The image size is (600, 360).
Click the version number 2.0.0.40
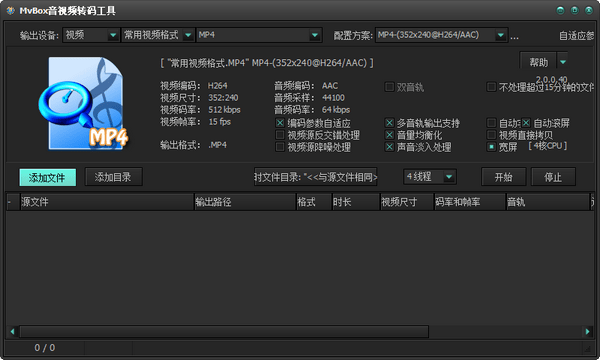click(551, 80)
